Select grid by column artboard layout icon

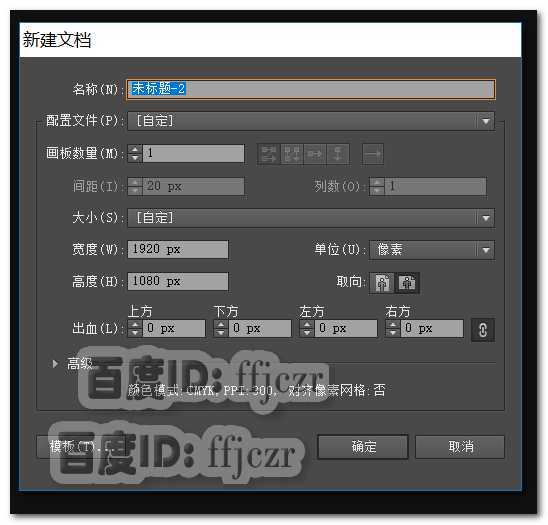[x=292, y=154]
